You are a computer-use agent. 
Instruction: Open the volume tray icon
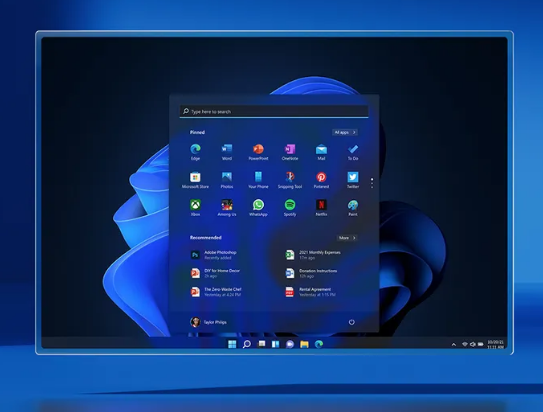coord(472,344)
